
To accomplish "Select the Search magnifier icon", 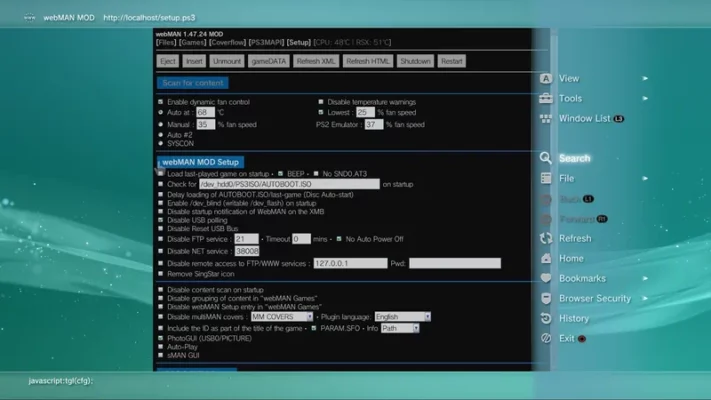I will click(x=546, y=158).
